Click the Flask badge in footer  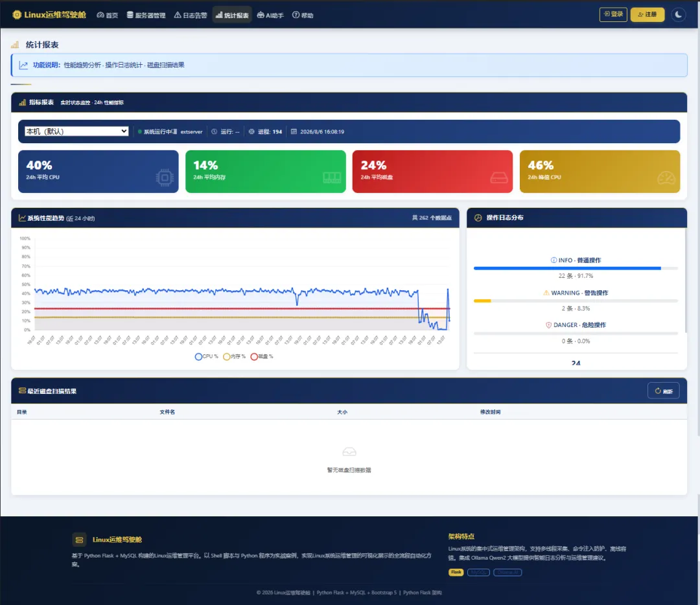click(x=456, y=573)
